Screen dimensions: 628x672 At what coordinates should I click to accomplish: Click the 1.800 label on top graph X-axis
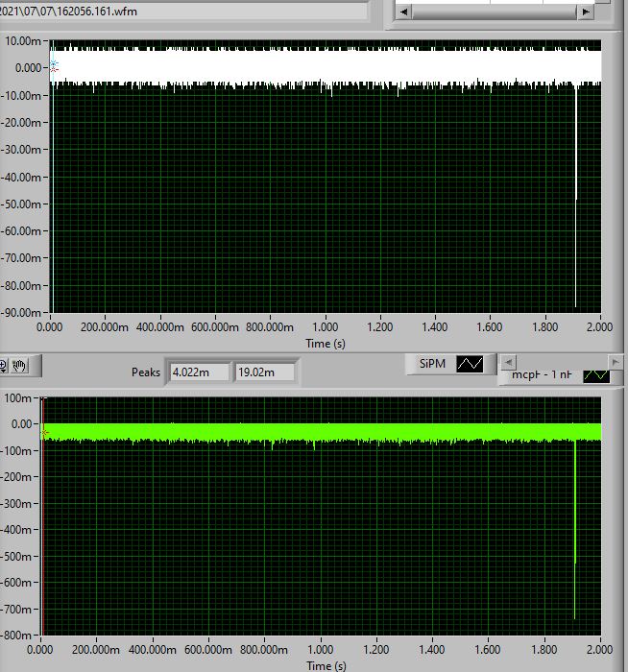[544, 327]
